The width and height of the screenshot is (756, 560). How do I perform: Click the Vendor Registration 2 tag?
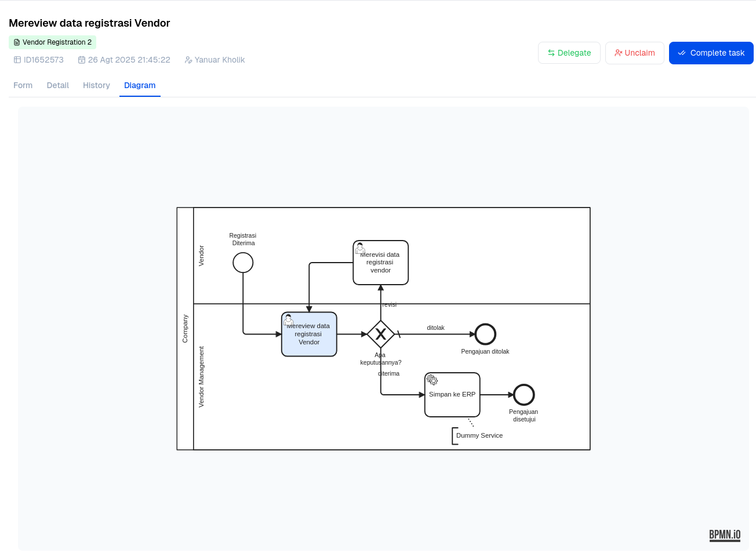[52, 42]
